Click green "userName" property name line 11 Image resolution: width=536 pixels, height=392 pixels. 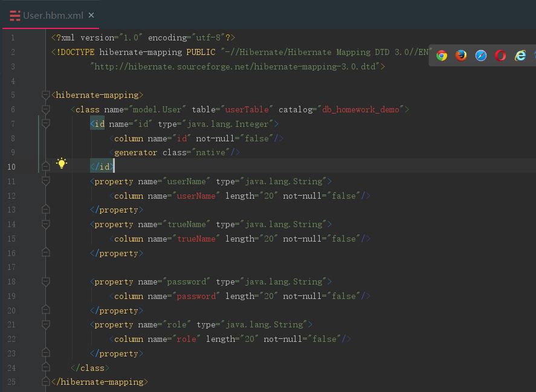click(x=186, y=181)
